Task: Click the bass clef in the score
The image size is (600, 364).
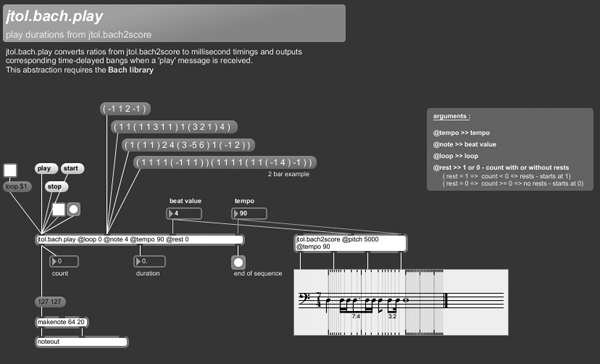Action: pyautogui.click(x=304, y=299)
